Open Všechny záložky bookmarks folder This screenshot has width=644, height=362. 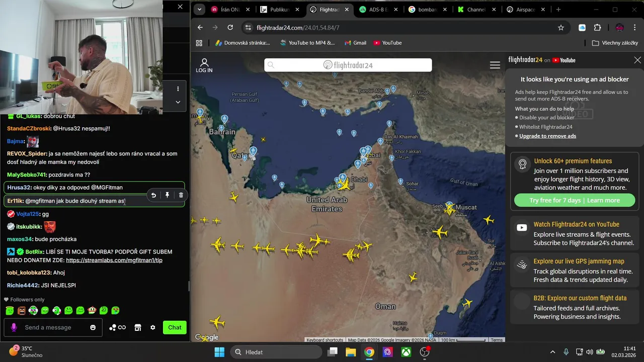point(615,43)
